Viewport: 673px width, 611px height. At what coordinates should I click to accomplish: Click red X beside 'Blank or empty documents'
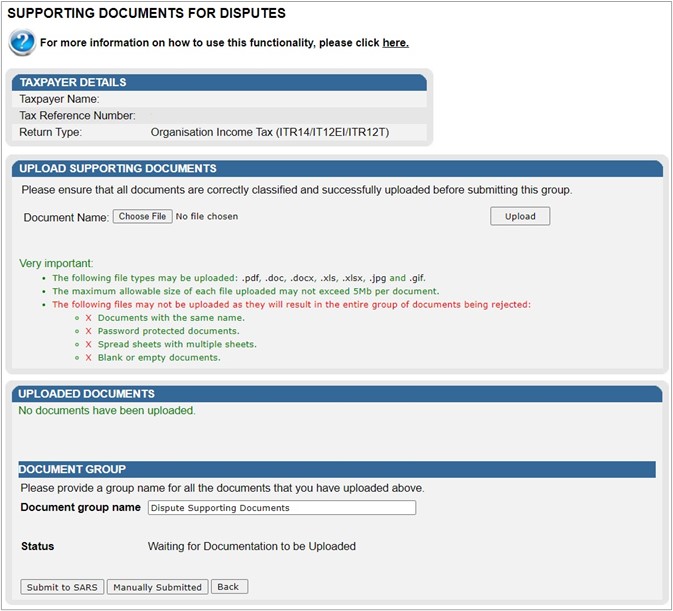(x=88, y=357)
